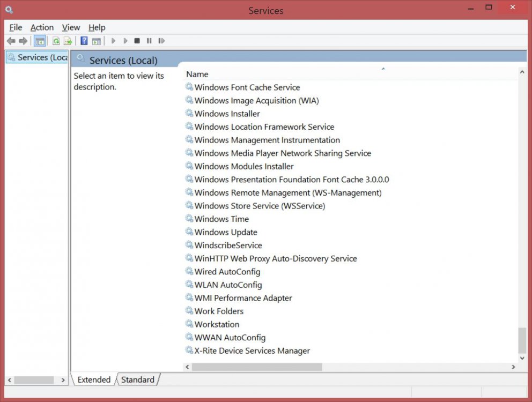This screenshot has width=532, height=402.
Task: Select WMI Performance Adapter
Action: 239,298
